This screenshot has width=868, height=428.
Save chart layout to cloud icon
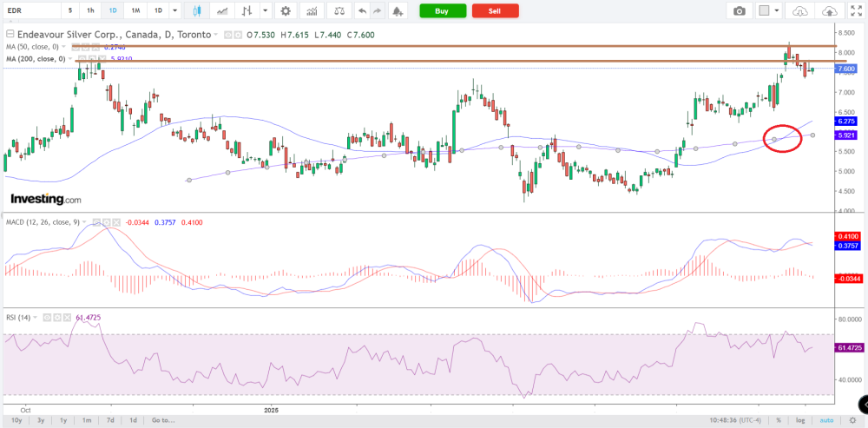click(x=830, y=10)
